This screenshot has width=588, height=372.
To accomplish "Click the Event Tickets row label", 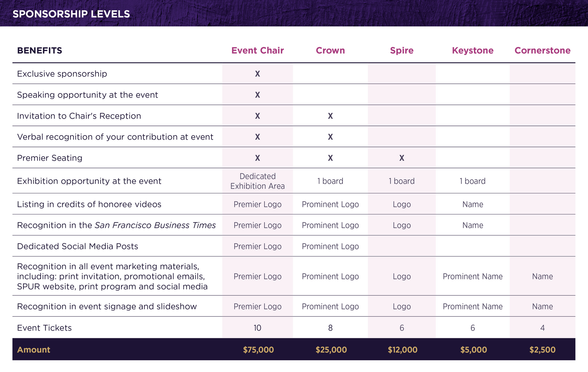I will (44, 328).
